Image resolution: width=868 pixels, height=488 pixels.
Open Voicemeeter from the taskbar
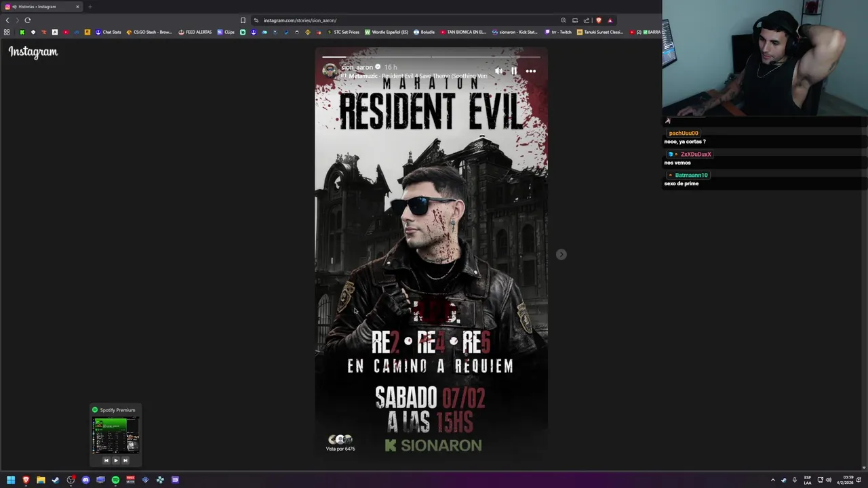coord(130,480)
